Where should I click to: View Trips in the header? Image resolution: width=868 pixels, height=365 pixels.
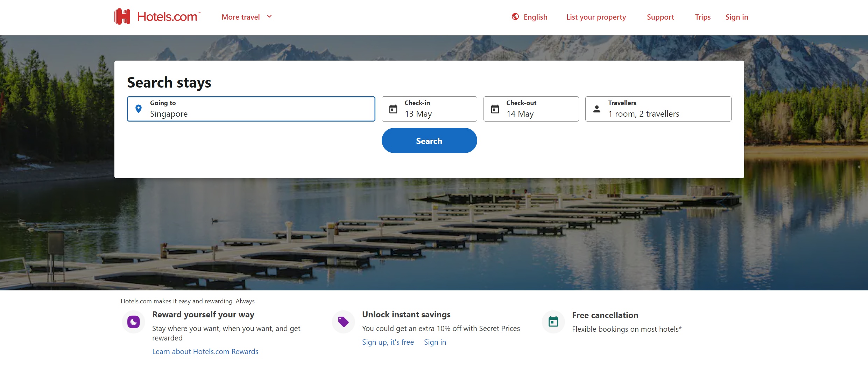[x=703, y=17]
